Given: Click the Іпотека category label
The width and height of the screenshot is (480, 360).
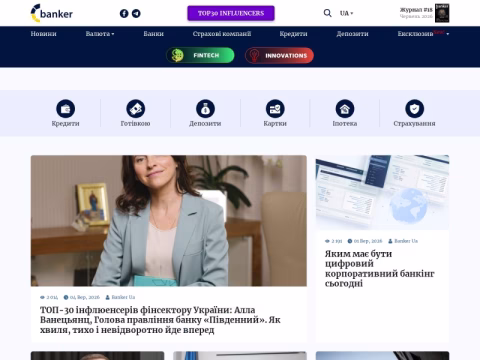Looking at the screenshot, I should point(345,123).
